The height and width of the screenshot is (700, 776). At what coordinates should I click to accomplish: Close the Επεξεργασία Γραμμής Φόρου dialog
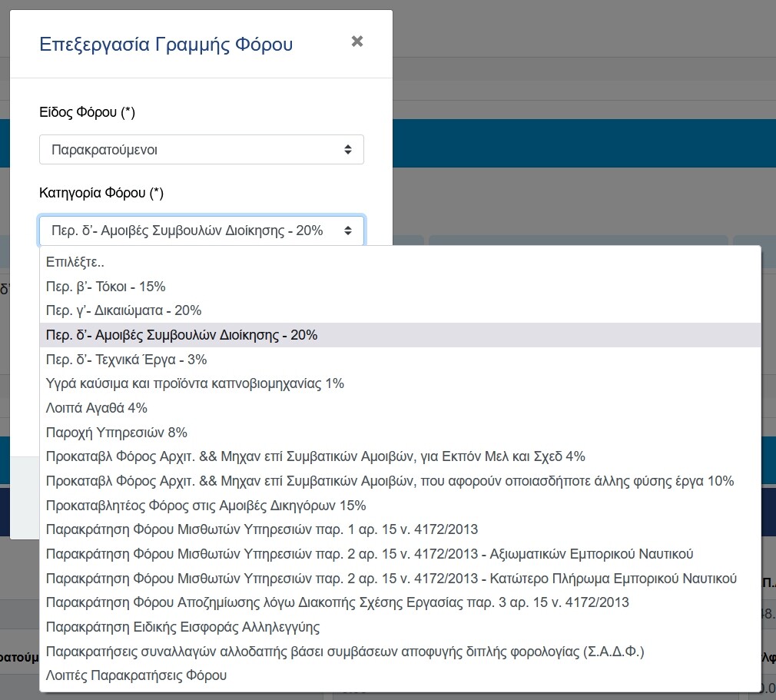tap(356, 41)
